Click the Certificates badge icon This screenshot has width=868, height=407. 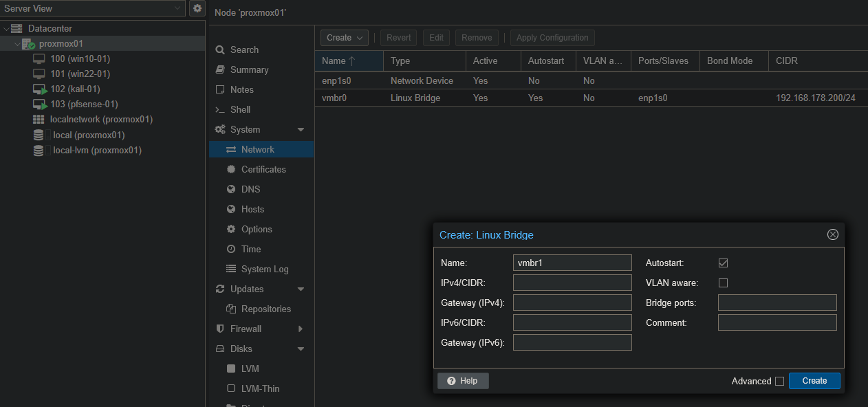(231, 169)
